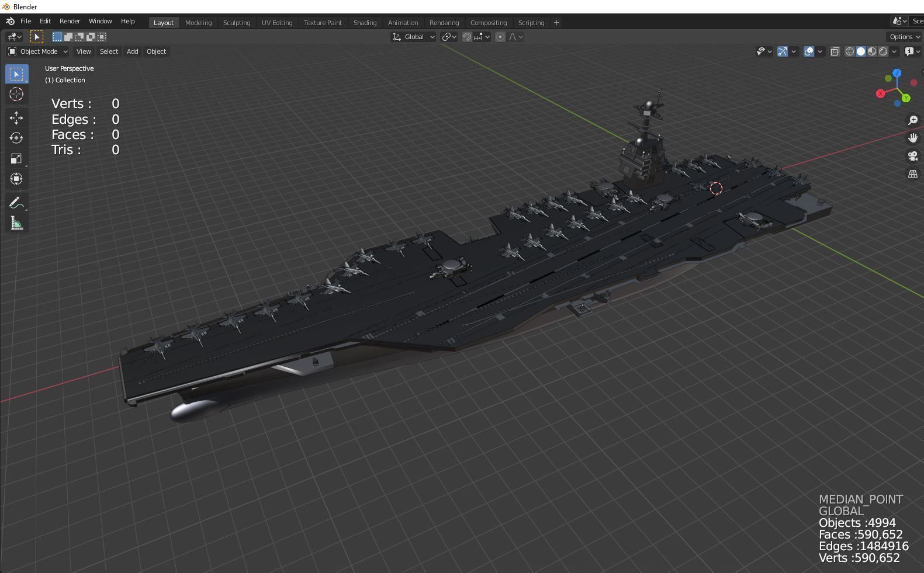Screen dimensions: 924x573
Task: Set selection mode to Extend
Action: [68, 37]
